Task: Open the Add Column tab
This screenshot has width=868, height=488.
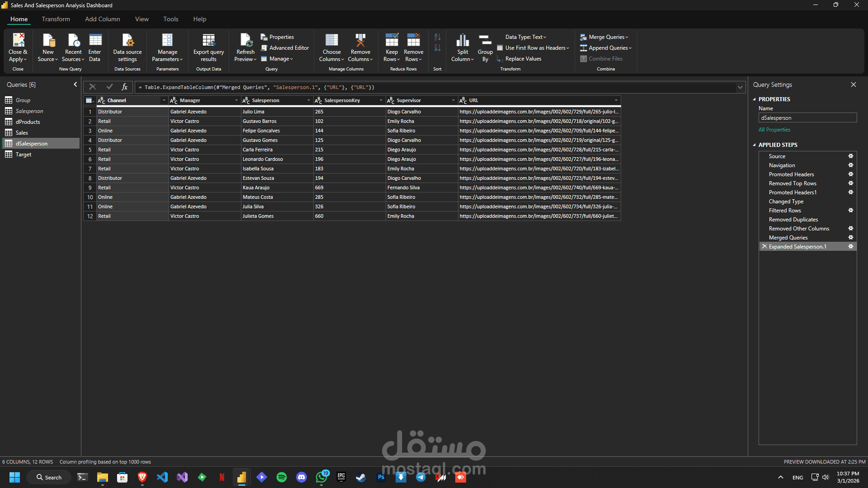Action: tap(102, 19)
